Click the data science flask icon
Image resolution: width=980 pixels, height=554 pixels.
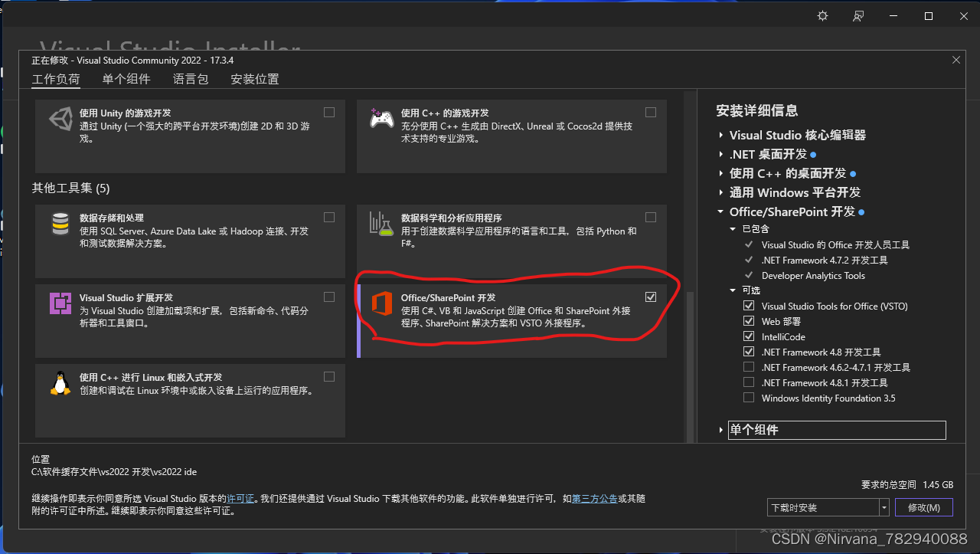381,224
